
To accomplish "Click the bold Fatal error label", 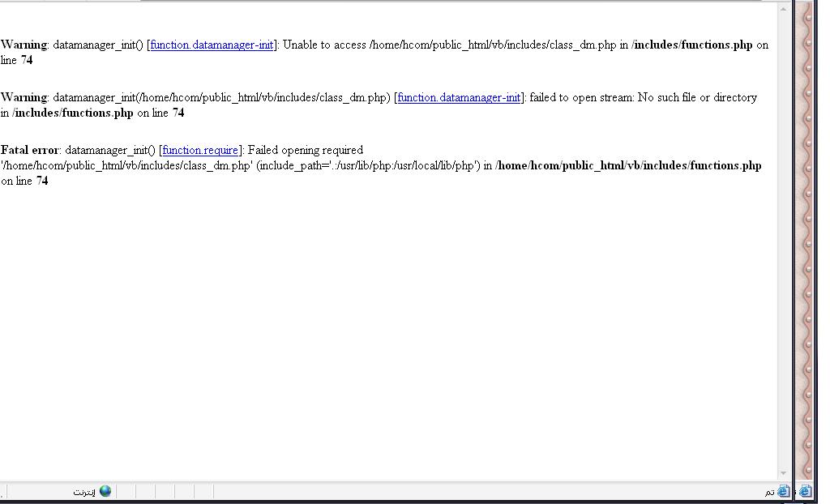I will (29, 151).
